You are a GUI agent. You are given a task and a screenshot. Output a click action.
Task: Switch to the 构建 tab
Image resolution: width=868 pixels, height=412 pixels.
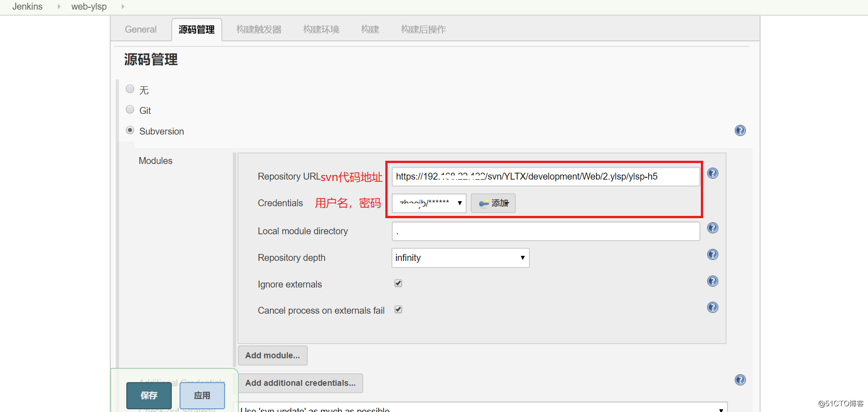coord(370,29)
